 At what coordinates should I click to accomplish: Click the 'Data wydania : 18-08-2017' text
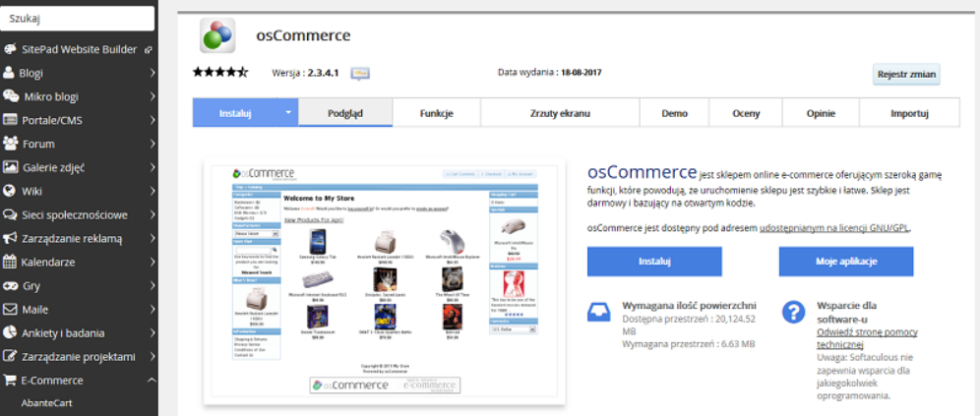click(549, 73)
